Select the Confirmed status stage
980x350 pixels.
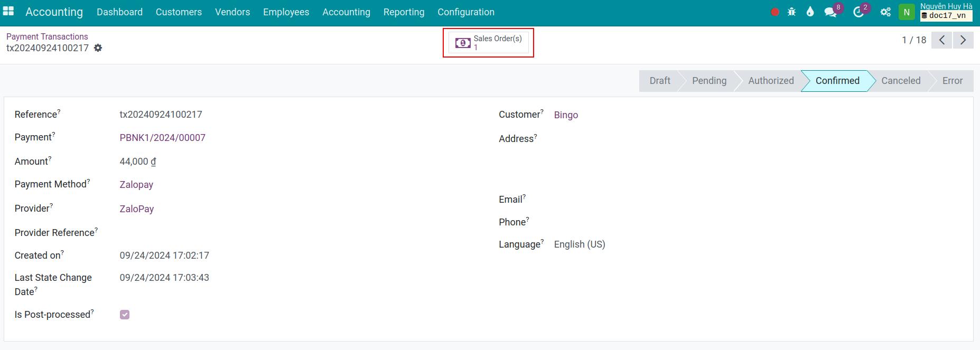pos(837,81)
